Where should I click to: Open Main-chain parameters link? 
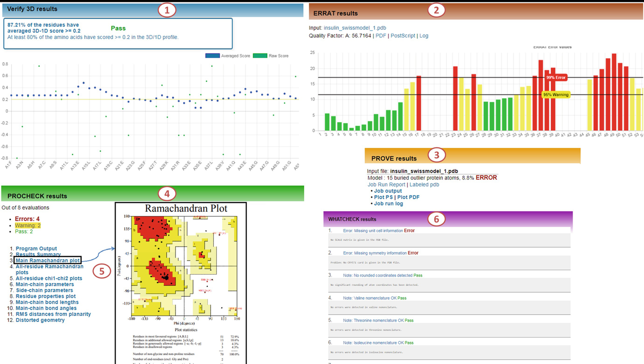[x=45, y=284]
